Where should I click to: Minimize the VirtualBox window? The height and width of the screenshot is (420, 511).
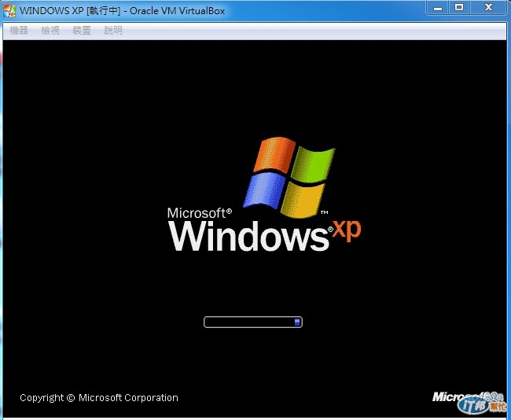click(438, 8)
